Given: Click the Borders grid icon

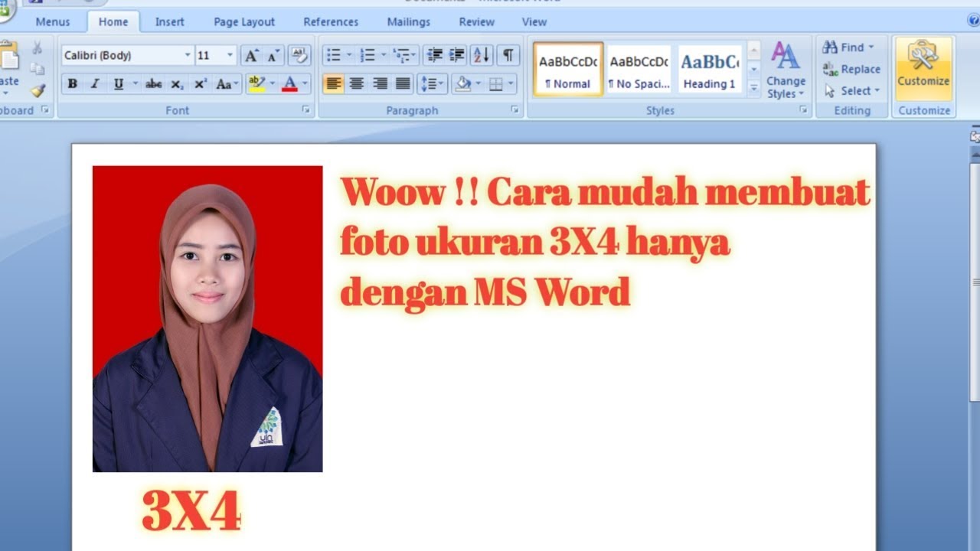Looking at the screenshot, I should 496,84.
